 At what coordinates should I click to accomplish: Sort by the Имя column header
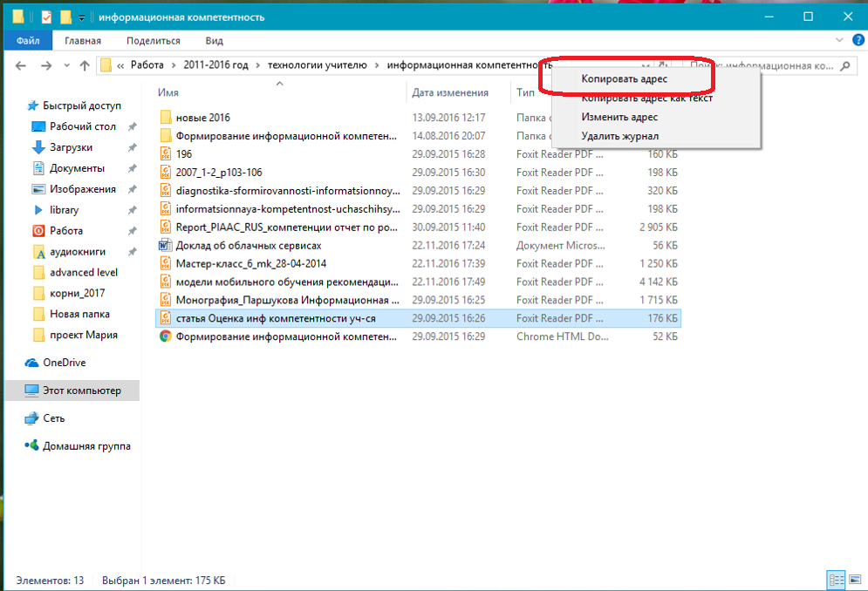(x=168, y=92)
